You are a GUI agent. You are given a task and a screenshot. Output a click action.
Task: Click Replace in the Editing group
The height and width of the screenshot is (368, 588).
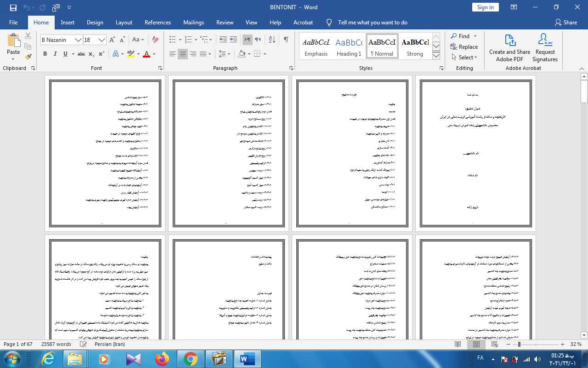(x=464, y=47)
